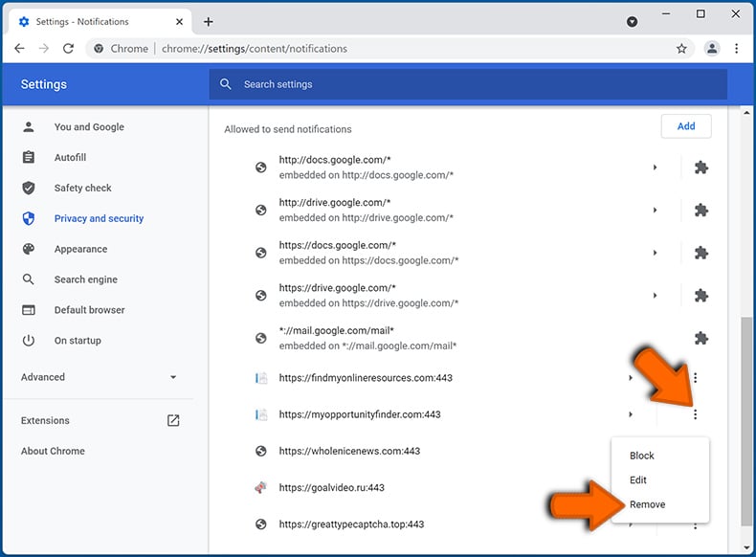This screenshot has height=557, width=756.
Task: Open Search engine settings
Action: (x=86, y=279)
